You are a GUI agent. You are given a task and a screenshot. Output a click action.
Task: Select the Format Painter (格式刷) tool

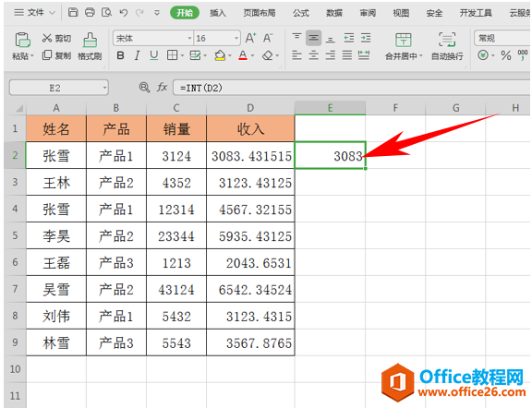tap(90, 46)
